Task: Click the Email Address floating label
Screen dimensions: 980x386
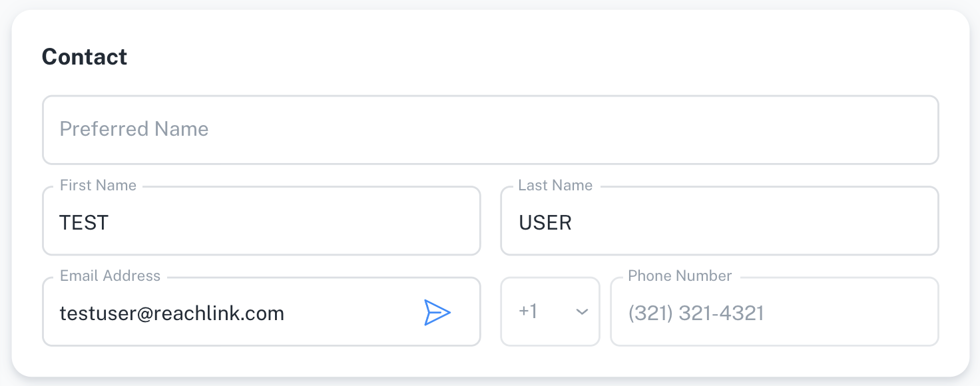Action: coord(110,276)
